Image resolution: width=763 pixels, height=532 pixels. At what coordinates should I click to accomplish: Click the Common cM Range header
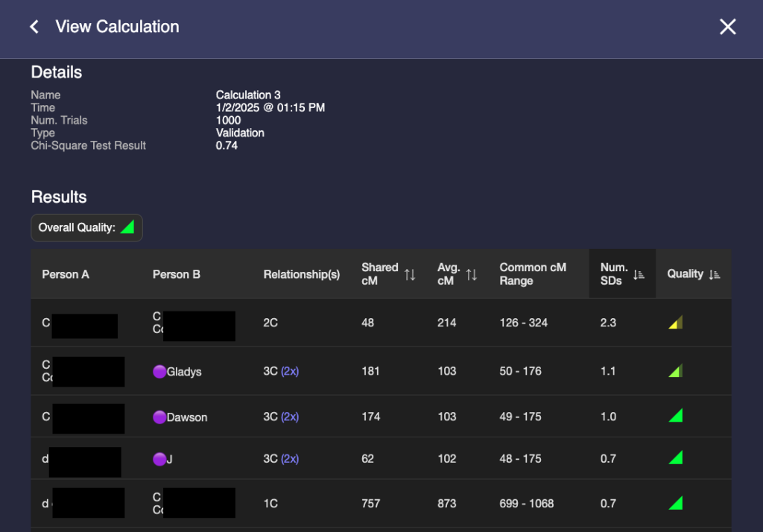click(533, 274)
